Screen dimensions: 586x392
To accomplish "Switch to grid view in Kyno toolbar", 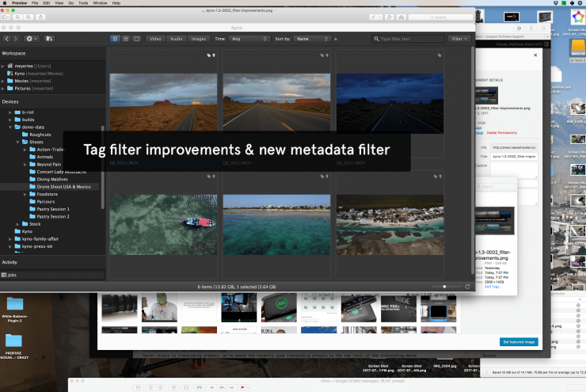I will click(x=116, y=38).
